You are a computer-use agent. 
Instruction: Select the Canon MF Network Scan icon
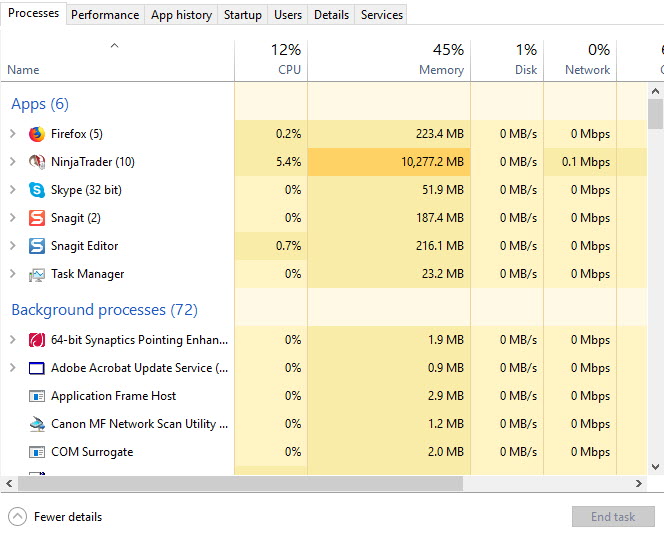point(37,424)
